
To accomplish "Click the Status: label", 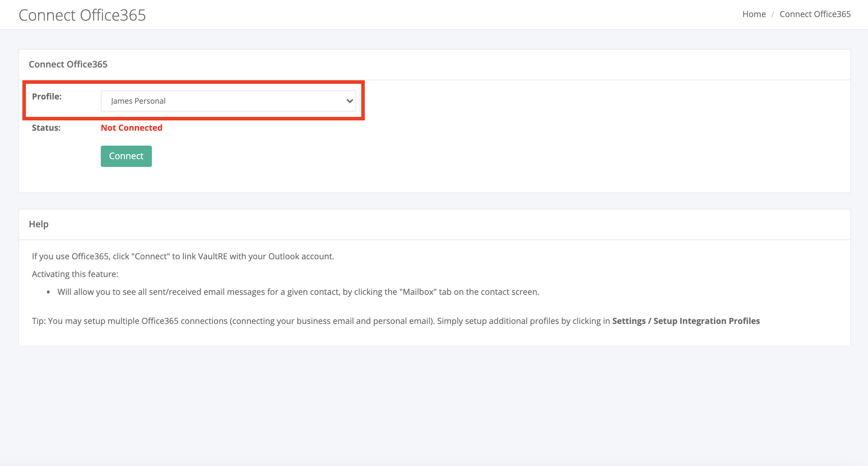I will click(46, 128).
